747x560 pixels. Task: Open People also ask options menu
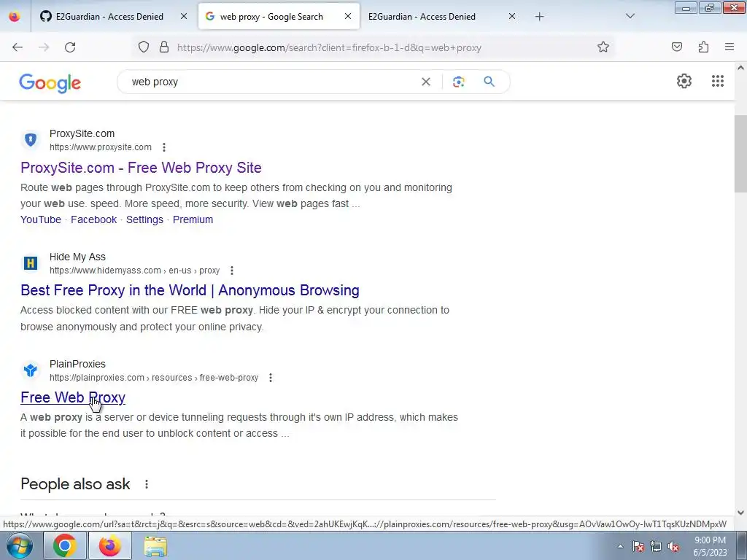(147, 484)
